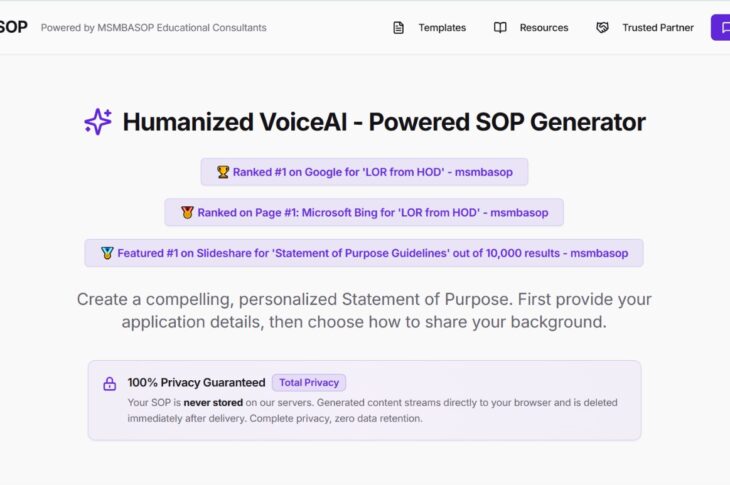The image size is (730, 485).
Task: Click the '100% Privacy Guaranteed' title
Action: [x=196, y=382]
